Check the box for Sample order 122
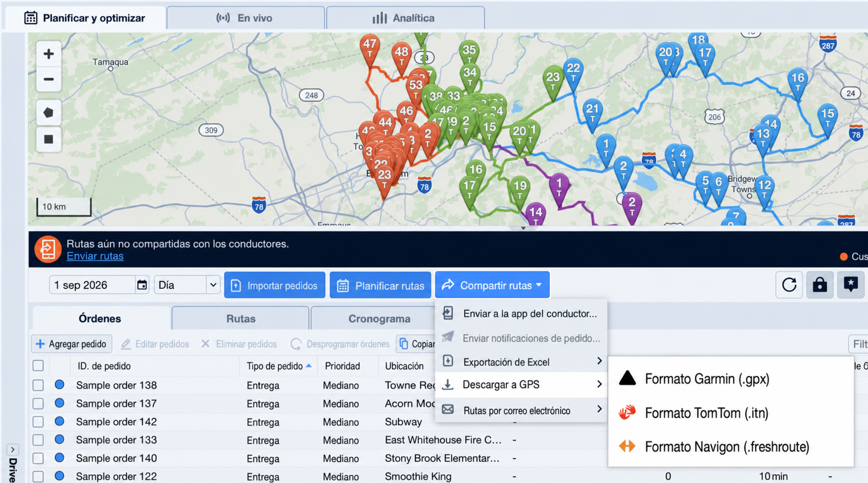 click(x=38, y=476)
